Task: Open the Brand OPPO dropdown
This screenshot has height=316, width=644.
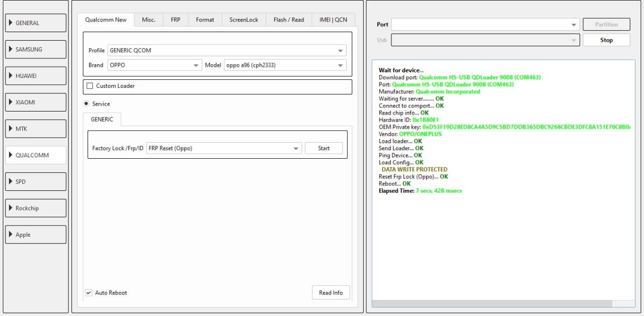Action: coord(154,65)
